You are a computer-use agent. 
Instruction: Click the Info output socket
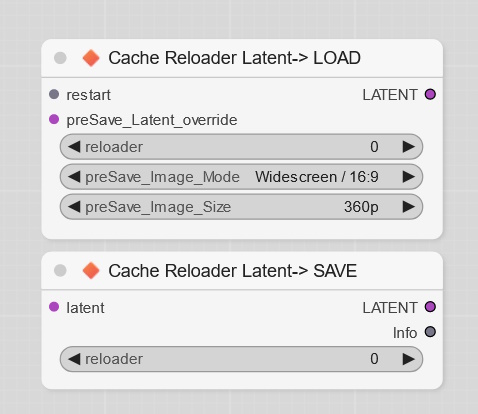click(430, 332)
